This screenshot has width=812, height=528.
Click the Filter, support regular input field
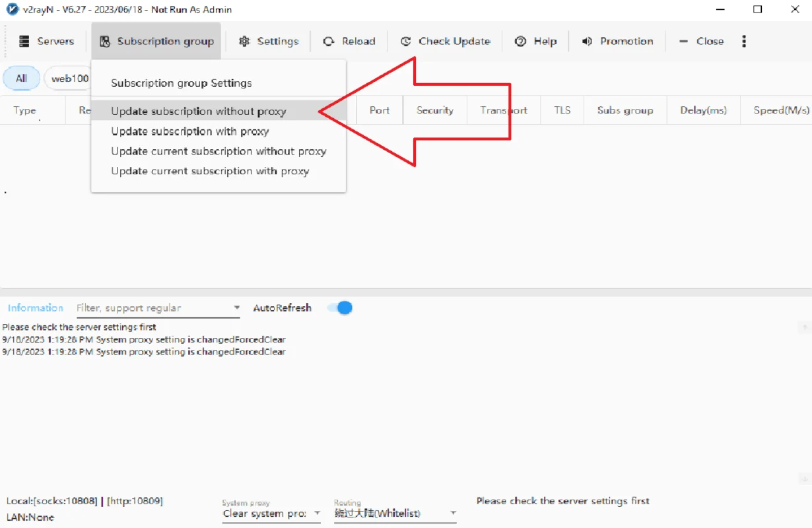pyautogui.click(x=152, y=308)
